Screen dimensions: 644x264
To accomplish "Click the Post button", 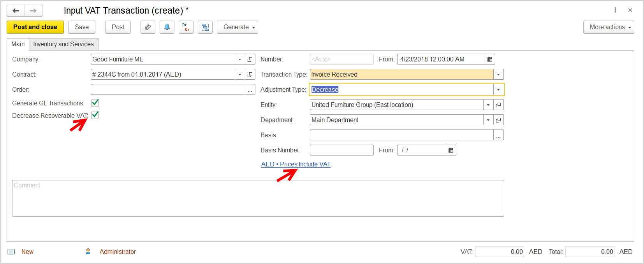I will [x=118, y=27].
